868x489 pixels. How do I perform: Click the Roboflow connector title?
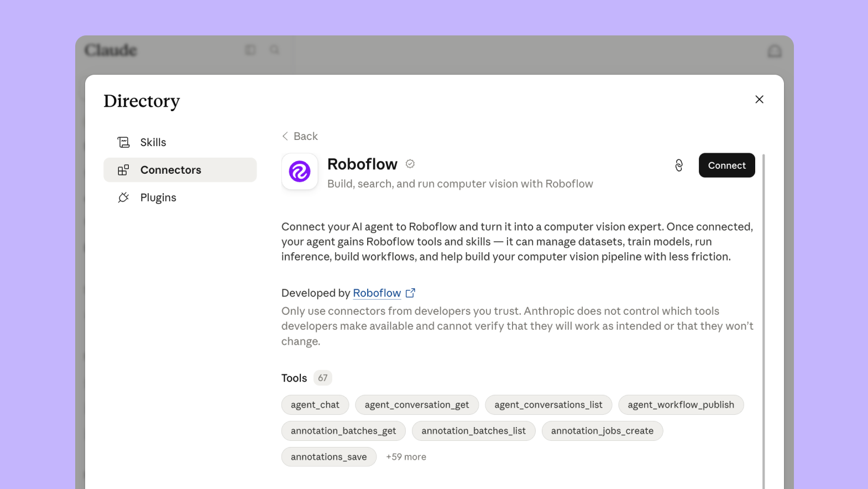362,164
